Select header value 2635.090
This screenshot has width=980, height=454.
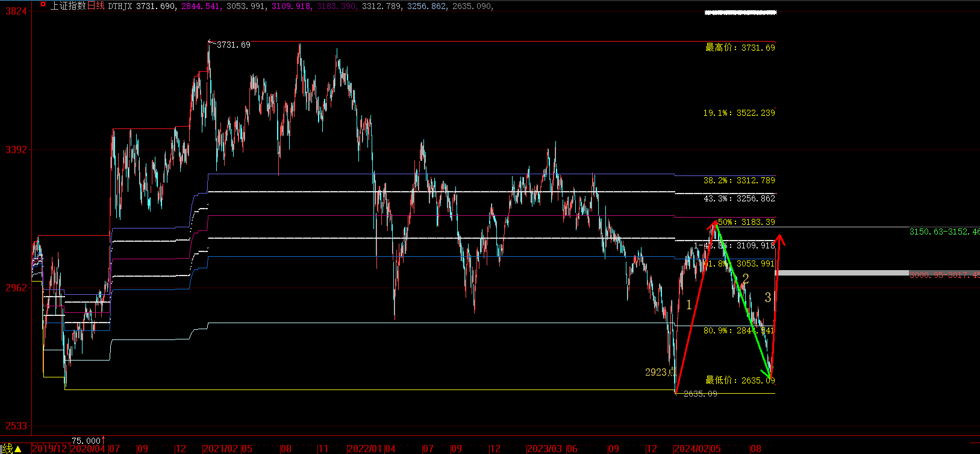[472, 6]
